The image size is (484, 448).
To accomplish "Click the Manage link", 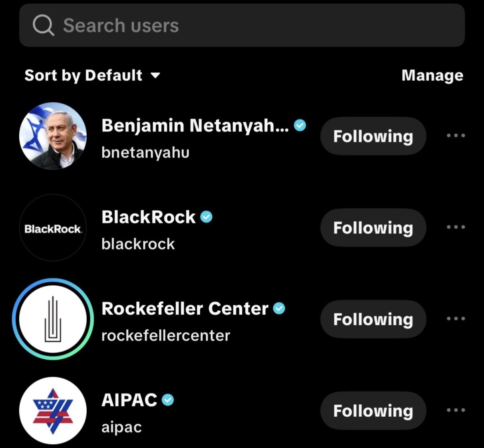I will point(432,75).
